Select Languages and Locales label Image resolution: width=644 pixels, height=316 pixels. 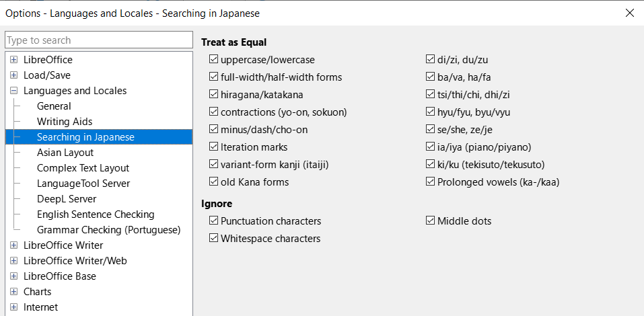[x=75, y=90]
